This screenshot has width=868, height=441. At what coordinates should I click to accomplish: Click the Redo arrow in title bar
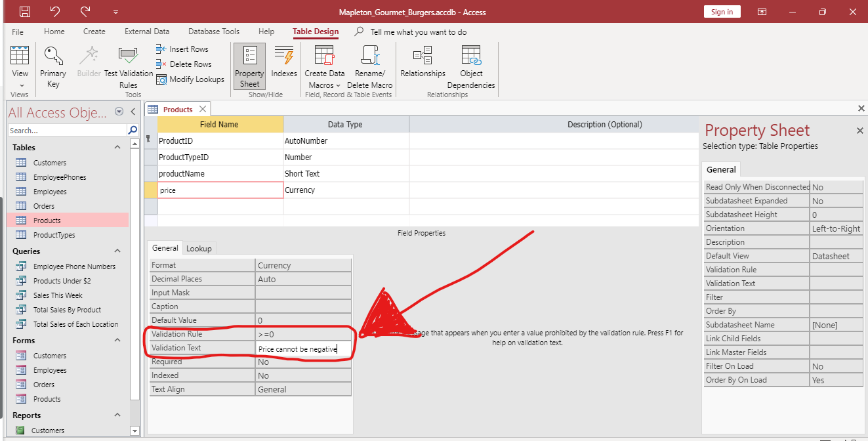85,12
